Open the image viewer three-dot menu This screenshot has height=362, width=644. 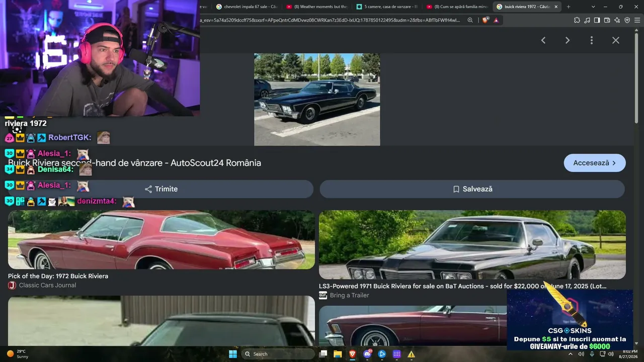point(592,40)
